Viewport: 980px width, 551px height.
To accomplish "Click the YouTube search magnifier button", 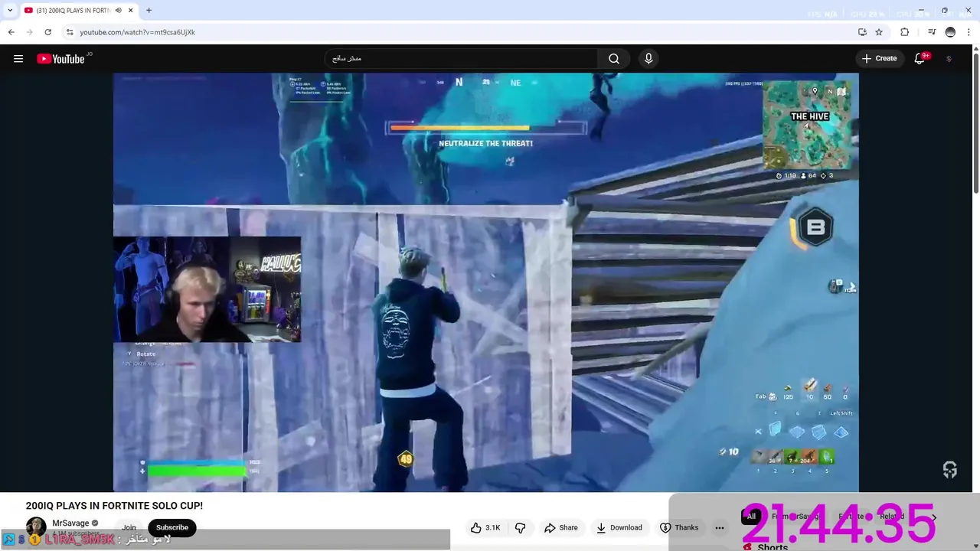I will (614, 59).
